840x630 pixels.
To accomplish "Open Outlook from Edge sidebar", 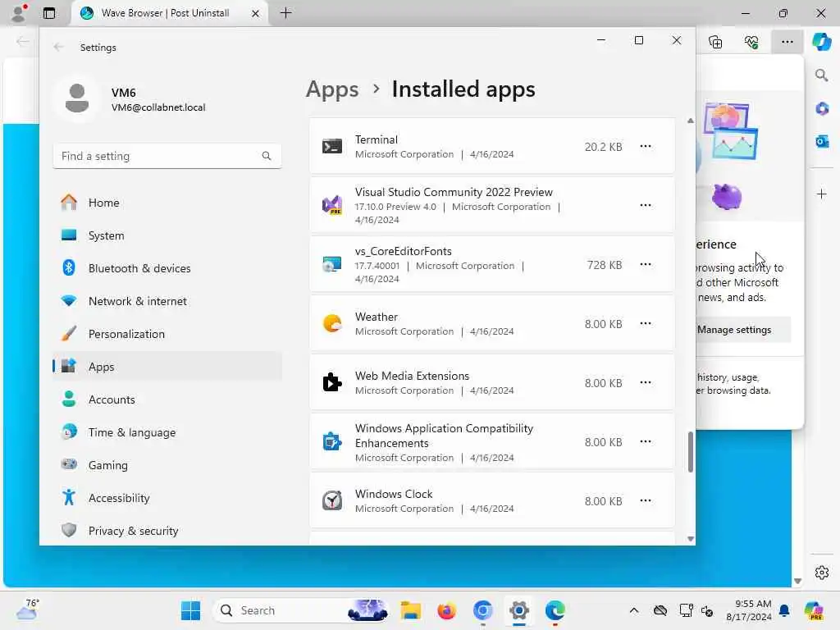I will [822, 141].
